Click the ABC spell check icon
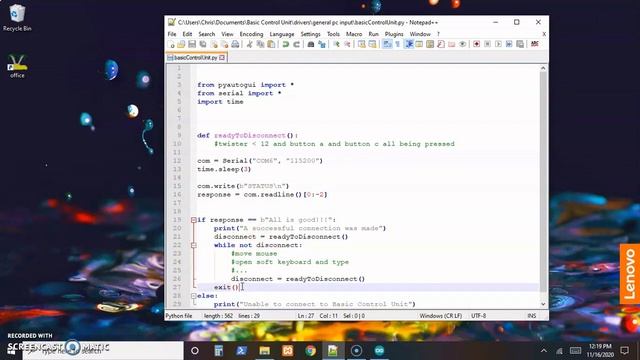This screenshot has width=640, height=360. pos(535,44)
